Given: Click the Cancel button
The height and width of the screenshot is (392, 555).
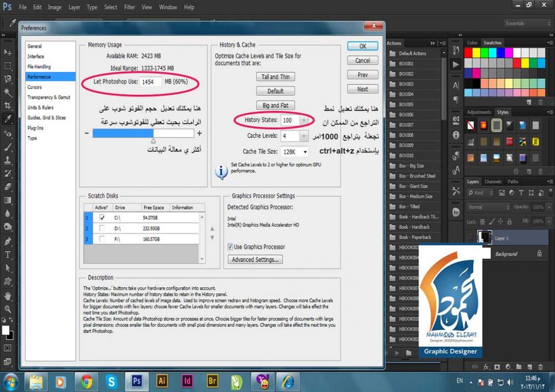Looking at the screenshot, I should 363,61.
